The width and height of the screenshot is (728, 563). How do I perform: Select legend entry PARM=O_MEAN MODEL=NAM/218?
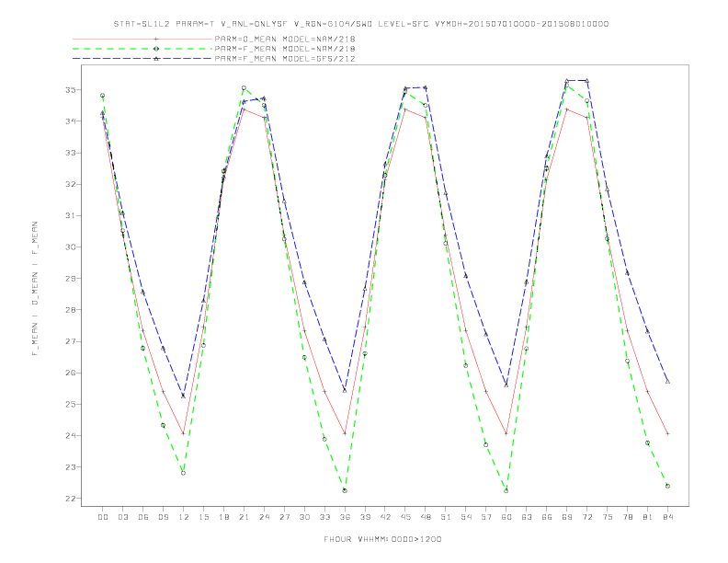285,39
